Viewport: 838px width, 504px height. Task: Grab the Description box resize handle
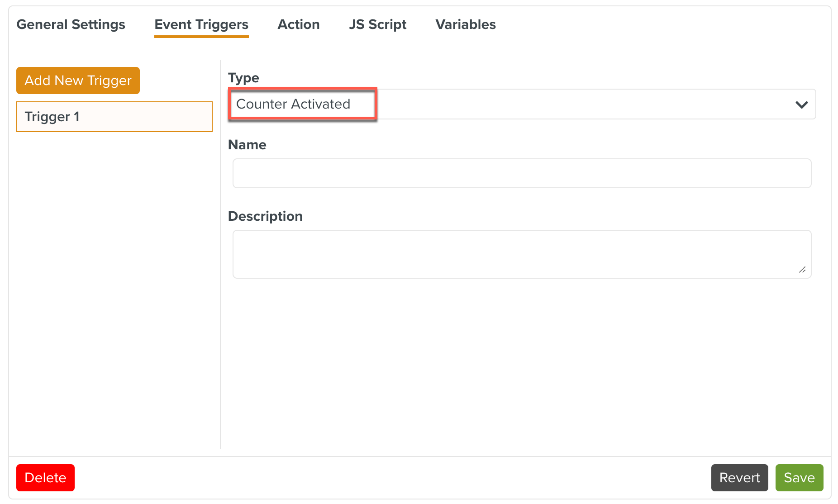pos(802,270)
